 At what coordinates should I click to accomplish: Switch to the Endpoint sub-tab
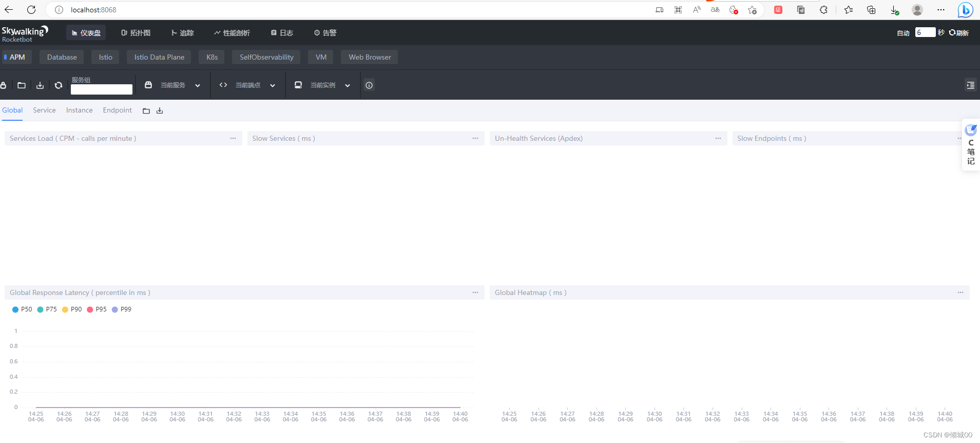(117, 110)
